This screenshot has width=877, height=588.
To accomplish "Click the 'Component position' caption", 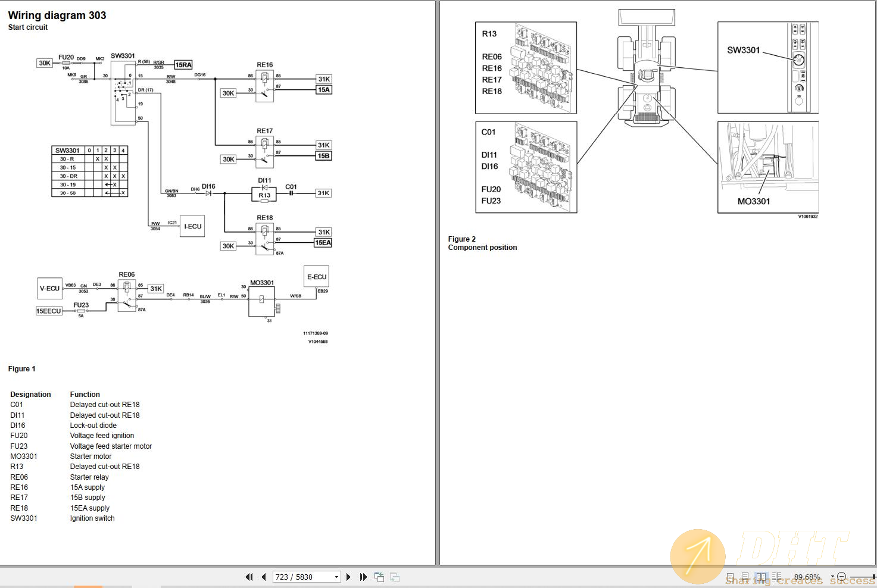I will pyautogui.click(x=482, y=248).
